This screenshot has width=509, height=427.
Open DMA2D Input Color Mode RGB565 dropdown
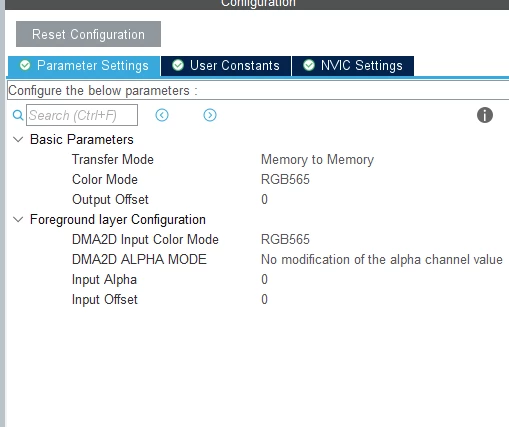[x=285, y=239]
